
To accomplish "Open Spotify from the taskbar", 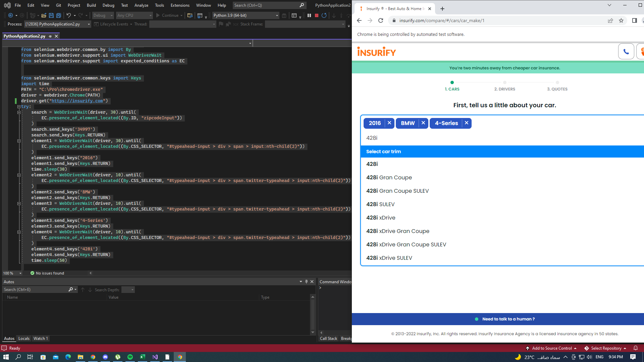I will (130, 357).
